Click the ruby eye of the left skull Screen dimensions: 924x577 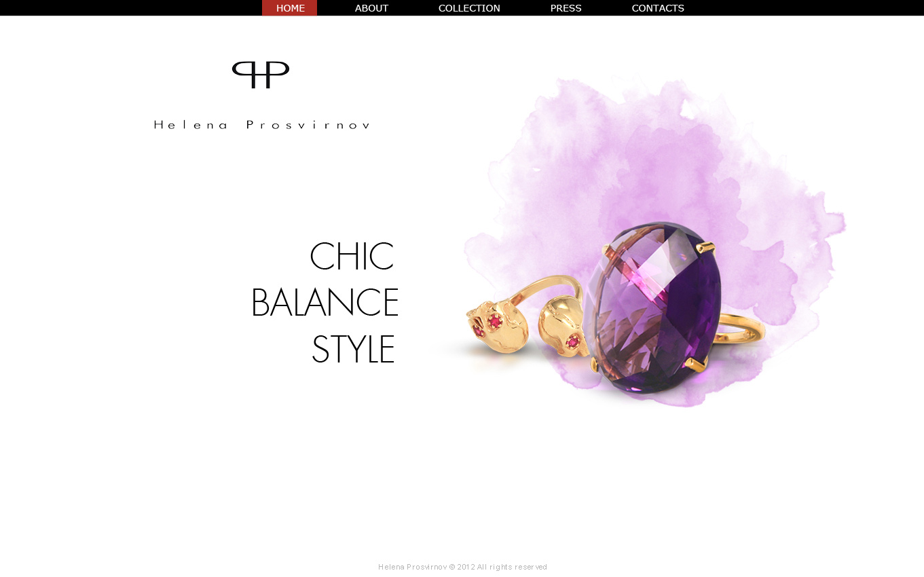(495, 321)
